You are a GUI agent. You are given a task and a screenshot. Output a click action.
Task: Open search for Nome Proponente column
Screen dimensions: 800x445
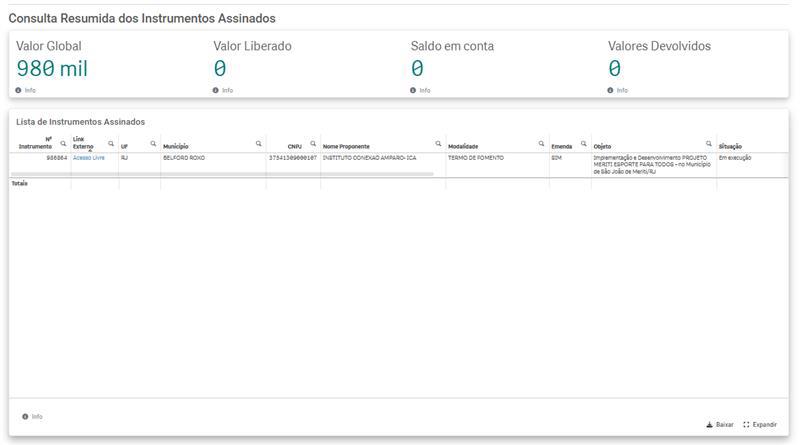pyautogui.click(x=438, y=143)
